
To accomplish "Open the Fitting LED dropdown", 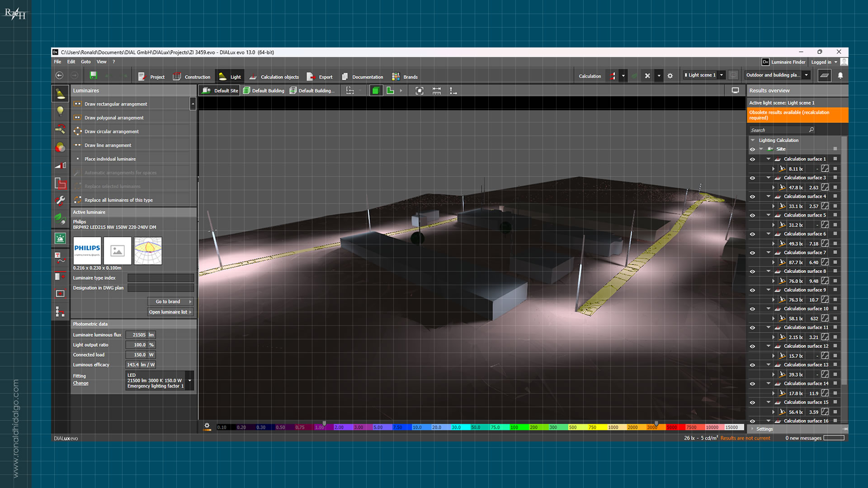I will tap(190, 380).
